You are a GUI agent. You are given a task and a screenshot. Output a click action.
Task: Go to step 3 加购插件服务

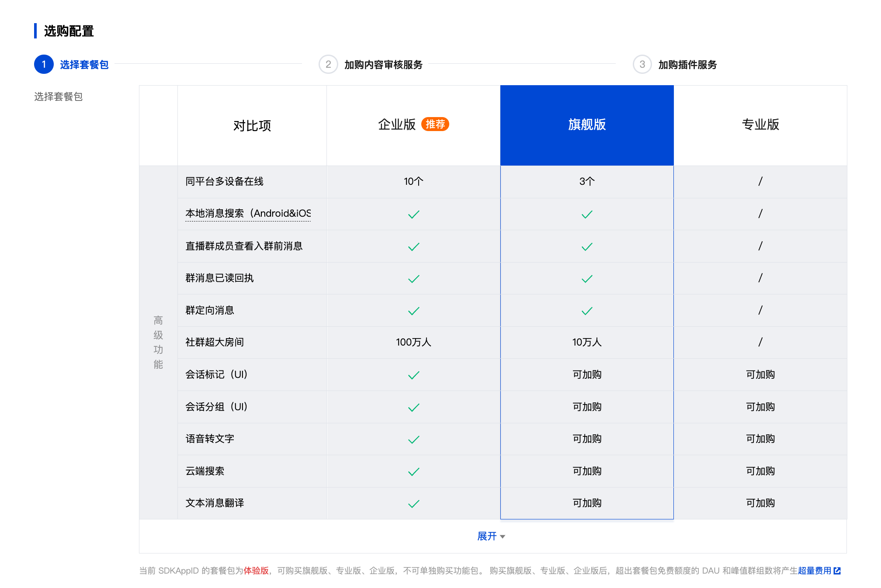(675, 65)
